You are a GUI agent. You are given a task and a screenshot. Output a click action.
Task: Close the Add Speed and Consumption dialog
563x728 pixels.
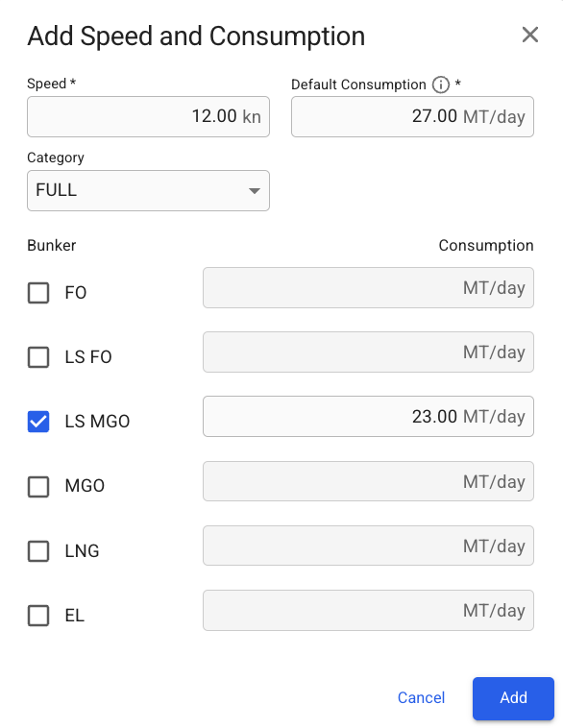[x=530, y=35]
